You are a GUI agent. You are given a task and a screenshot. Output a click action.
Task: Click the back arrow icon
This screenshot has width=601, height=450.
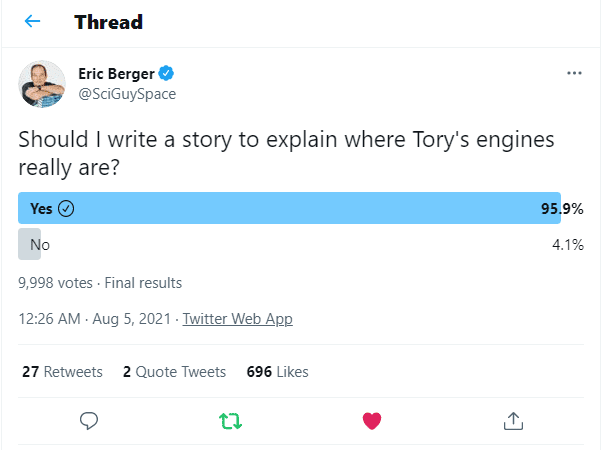point(33,22)
